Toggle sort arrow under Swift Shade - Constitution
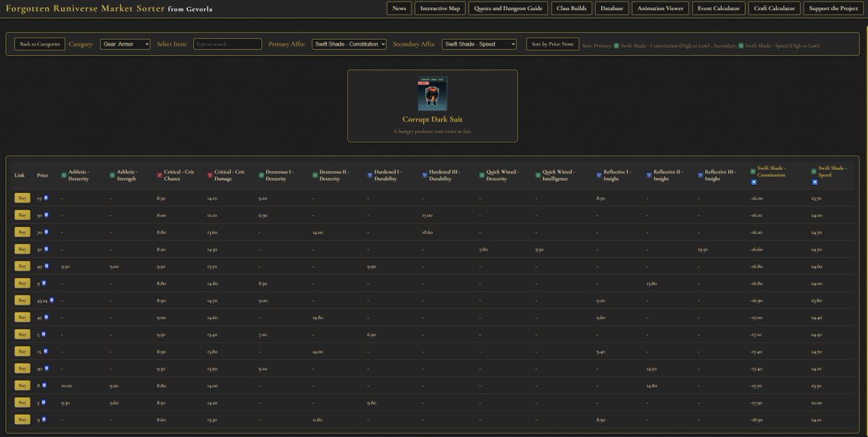Image resolution: width=868 pixels, height=437 pixels. point(754,182)
